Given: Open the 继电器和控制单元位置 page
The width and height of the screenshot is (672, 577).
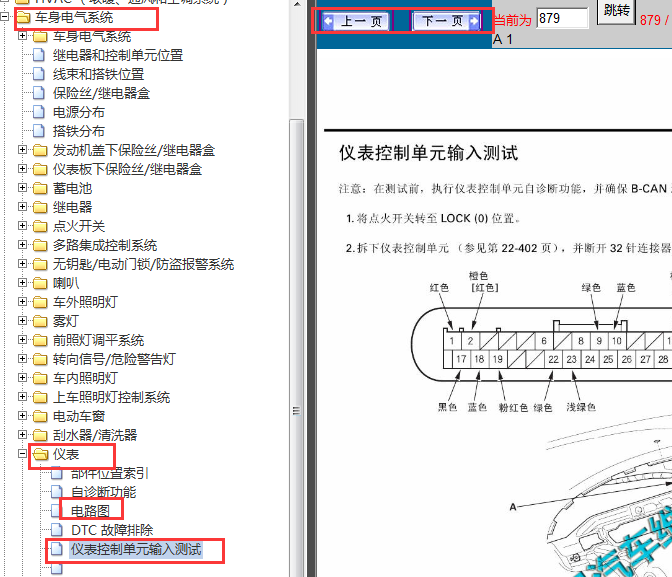Looking at the screenshot, I should (118, 55).
